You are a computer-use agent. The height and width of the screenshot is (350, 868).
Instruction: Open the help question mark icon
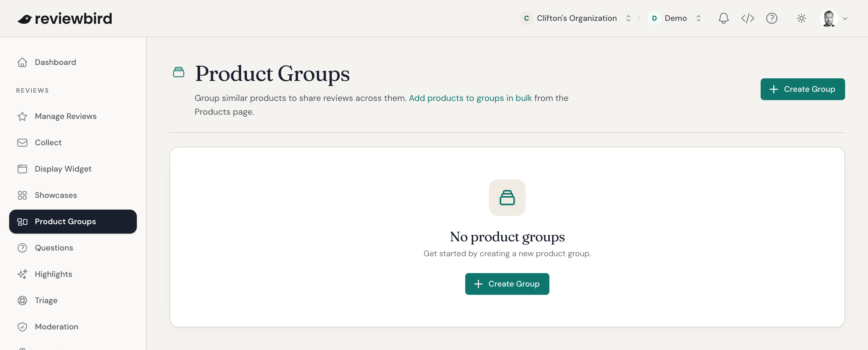click(x=771, y=18)
